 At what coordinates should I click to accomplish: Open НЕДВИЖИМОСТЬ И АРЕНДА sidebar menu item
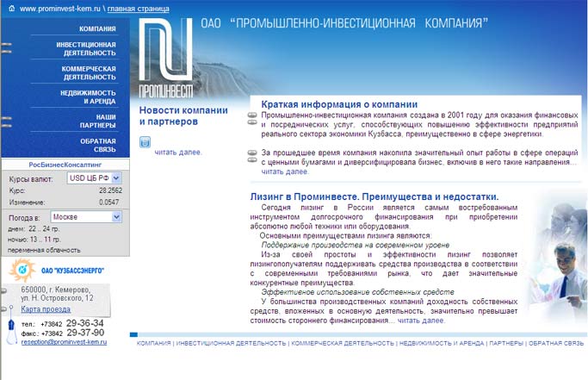tap(88, 97)
